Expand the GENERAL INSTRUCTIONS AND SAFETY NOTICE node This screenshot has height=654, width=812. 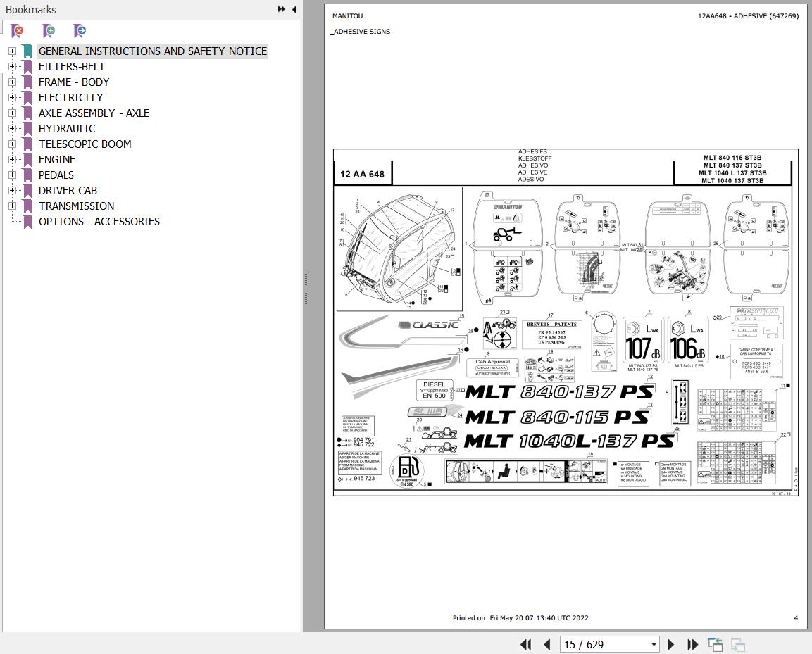point(13,51)
